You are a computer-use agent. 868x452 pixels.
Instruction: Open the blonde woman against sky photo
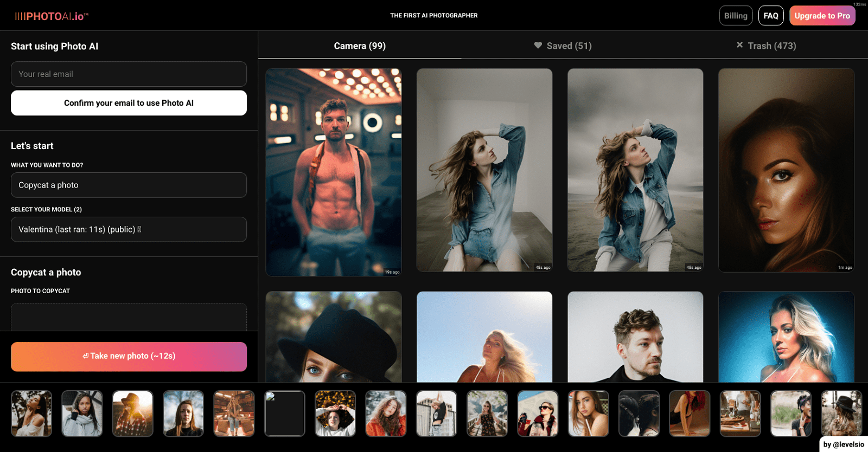(x=484, y=337)
